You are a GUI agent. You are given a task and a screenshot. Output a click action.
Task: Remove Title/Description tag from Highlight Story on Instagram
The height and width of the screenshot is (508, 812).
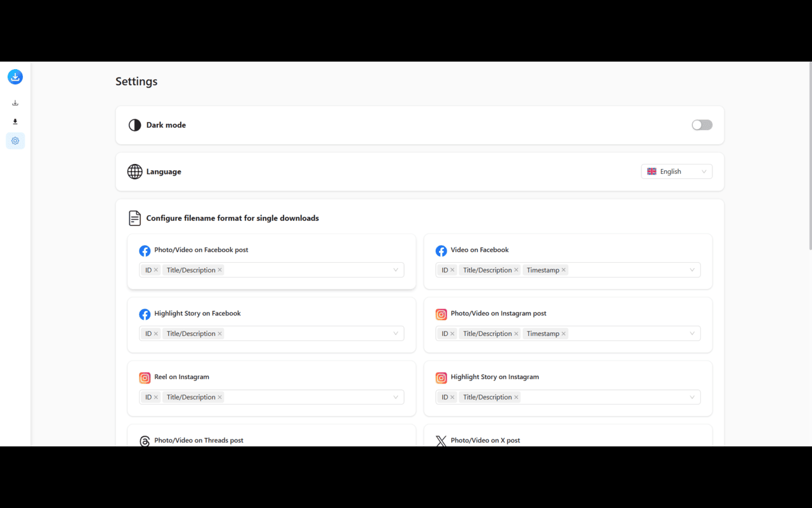tap(516, 397)
